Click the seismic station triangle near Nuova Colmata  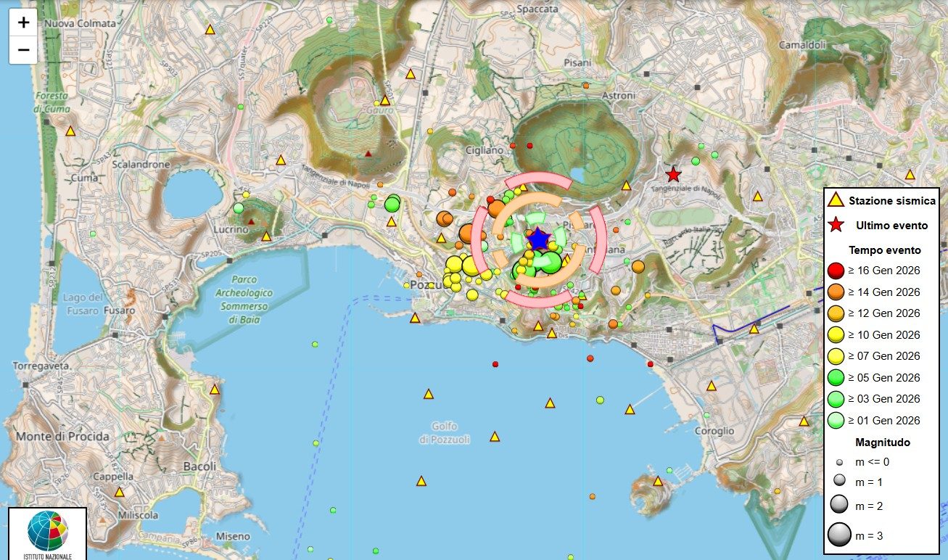210,30
